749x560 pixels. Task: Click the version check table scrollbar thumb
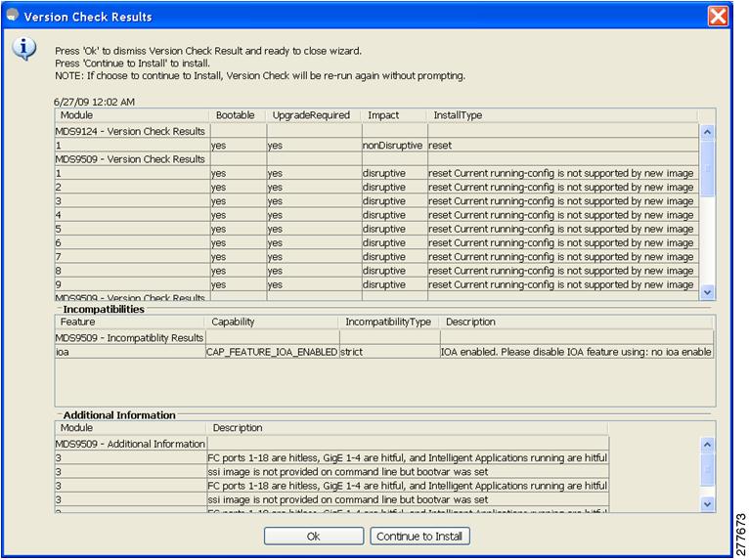point(707,168)
